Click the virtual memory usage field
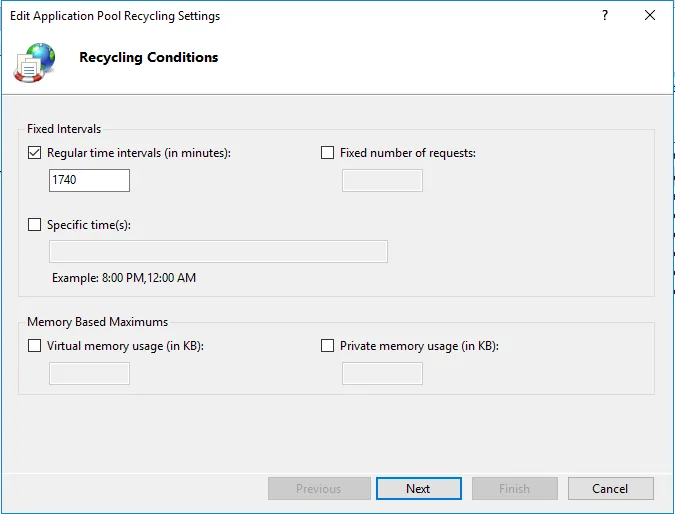Viewport: 675px width, 514px height. pyautogui.click(x=89, y=373)
